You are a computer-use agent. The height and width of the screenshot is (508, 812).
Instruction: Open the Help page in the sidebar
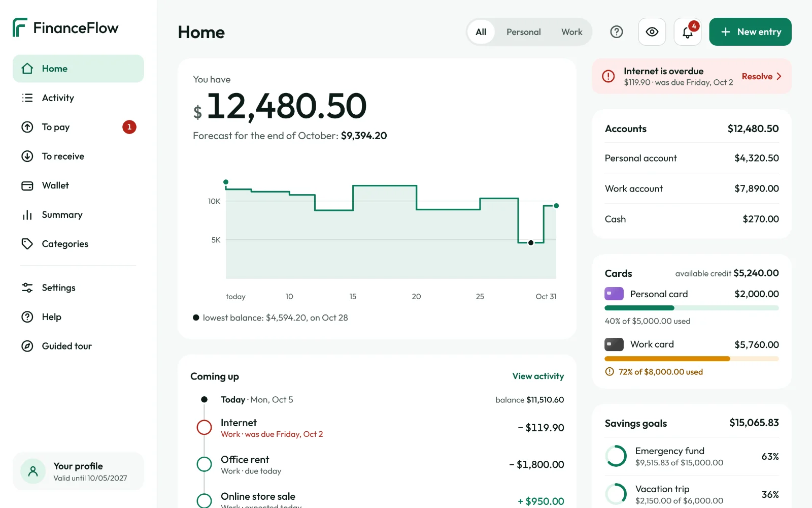tap(78, 317)
